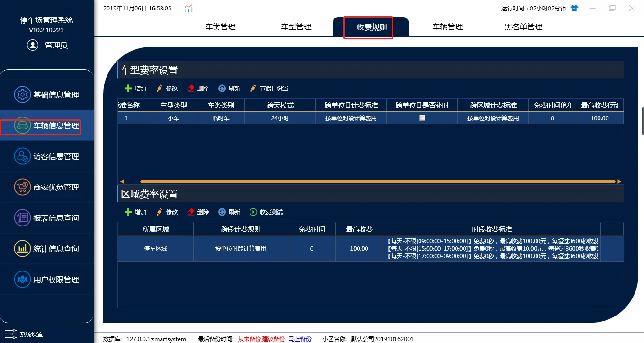The image size is (644, 343).
Task: Click 刷新 in the 车型费率设置 toolbar
Action: (229, 89)
